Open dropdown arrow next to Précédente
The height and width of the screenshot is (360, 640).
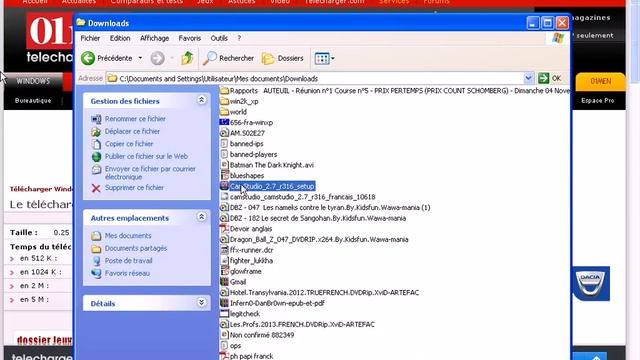coord(140,58)
